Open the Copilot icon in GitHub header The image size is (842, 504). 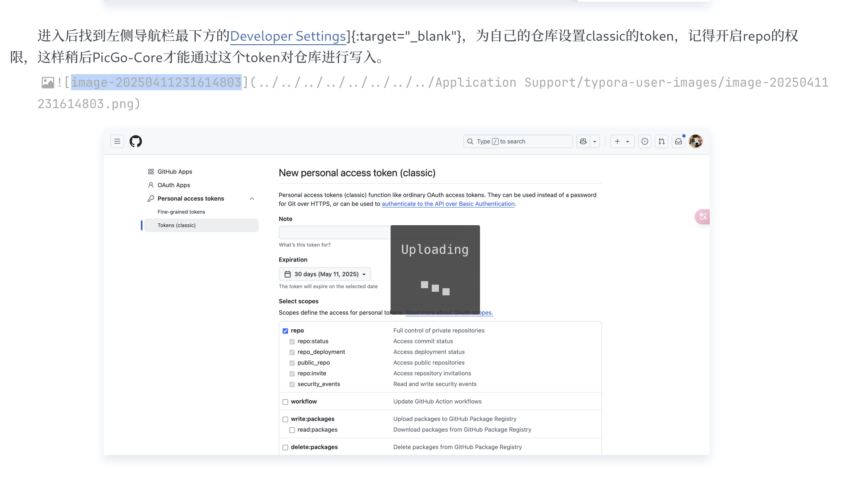pos(583,141)
